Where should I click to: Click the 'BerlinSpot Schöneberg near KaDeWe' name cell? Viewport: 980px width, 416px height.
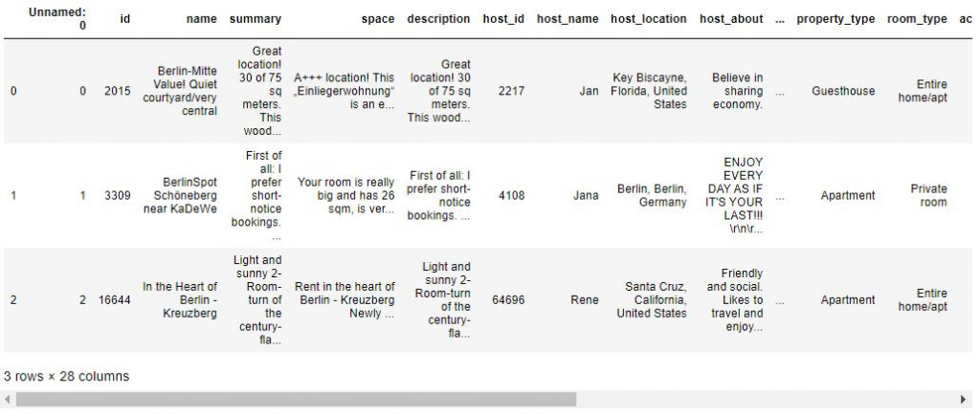click(180, 195)
